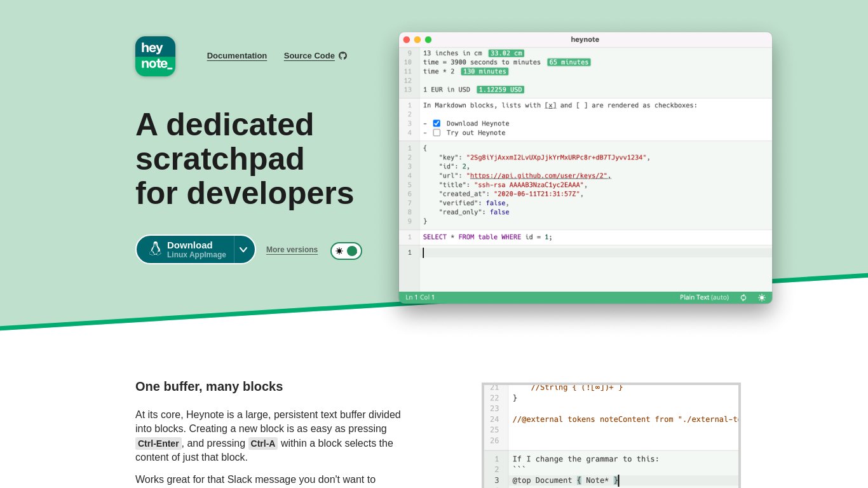Click the "read_only": false line
This screenshot has width=868, height=488.
pyautogui.click(x=473, y=212)
